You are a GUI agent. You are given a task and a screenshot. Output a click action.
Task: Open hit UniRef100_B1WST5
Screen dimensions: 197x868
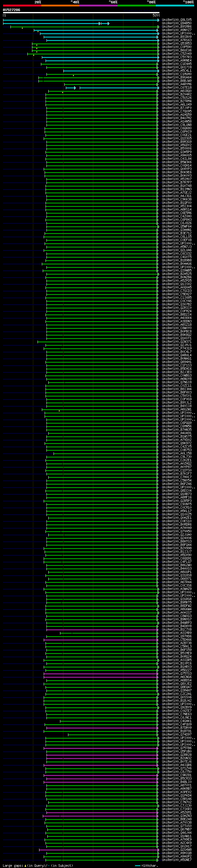click(176, 436)
